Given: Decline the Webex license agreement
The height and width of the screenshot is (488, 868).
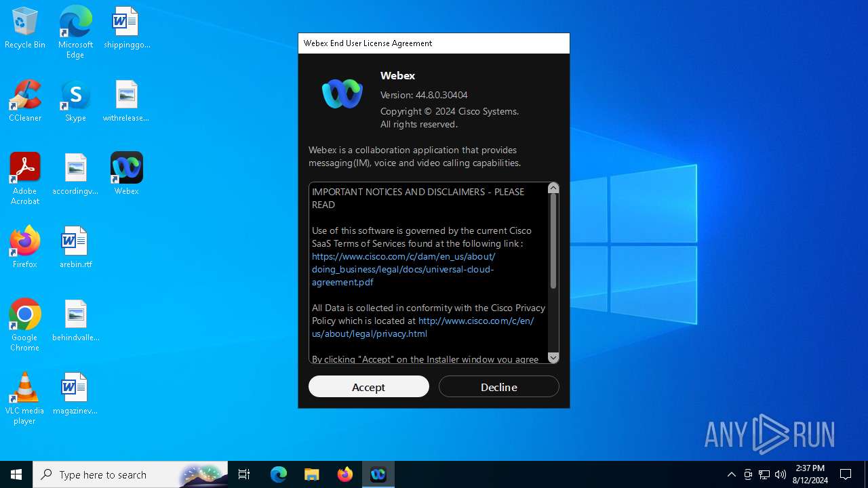Looking at the screenshot, I should tap(499, 387).
